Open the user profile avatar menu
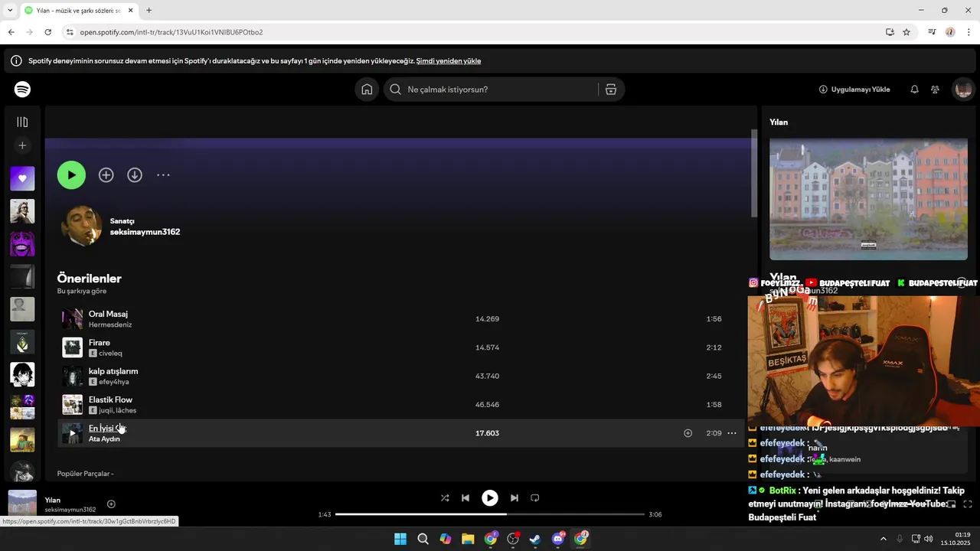Image resolution: width=980 pixels, height=551 pixels. coord(963,90)
